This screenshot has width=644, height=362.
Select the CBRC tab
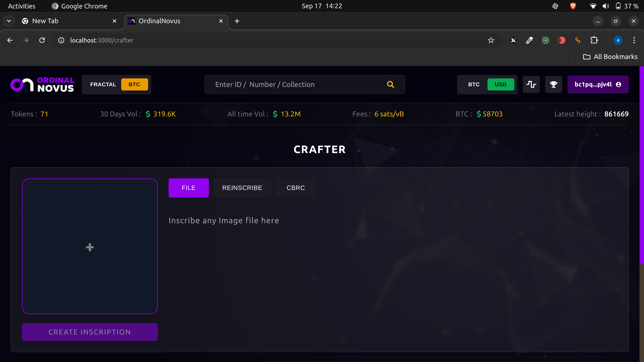pos(295,188)
